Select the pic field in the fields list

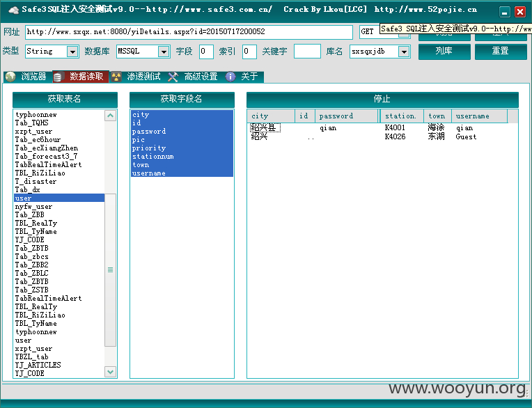point(182,140)
